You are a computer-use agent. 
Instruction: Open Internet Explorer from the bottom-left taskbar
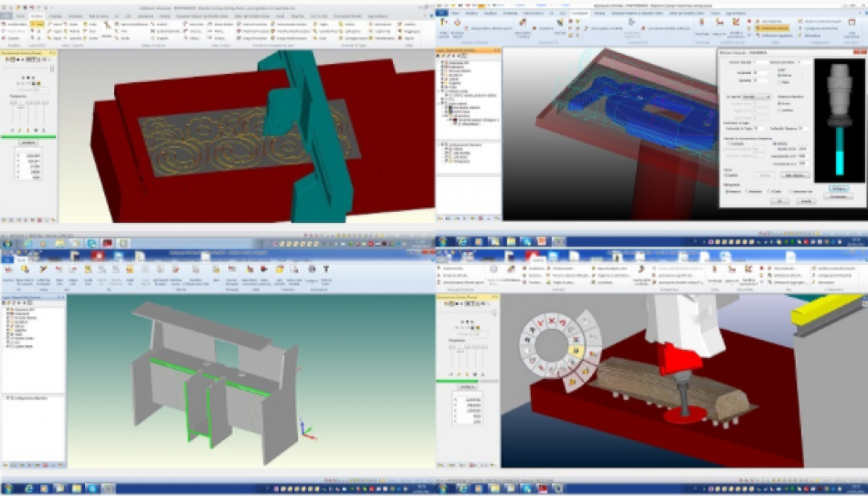coord(30,489)
